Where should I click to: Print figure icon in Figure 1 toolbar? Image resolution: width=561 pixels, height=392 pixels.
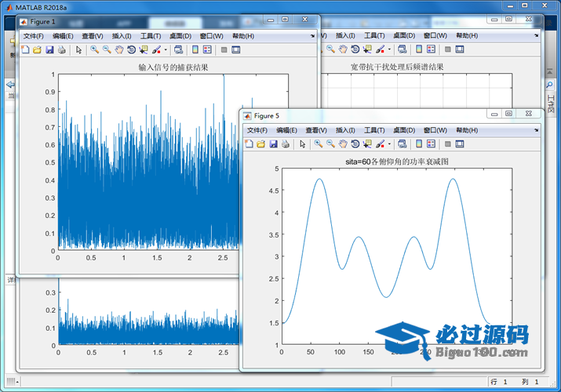(x=61, y=49)
